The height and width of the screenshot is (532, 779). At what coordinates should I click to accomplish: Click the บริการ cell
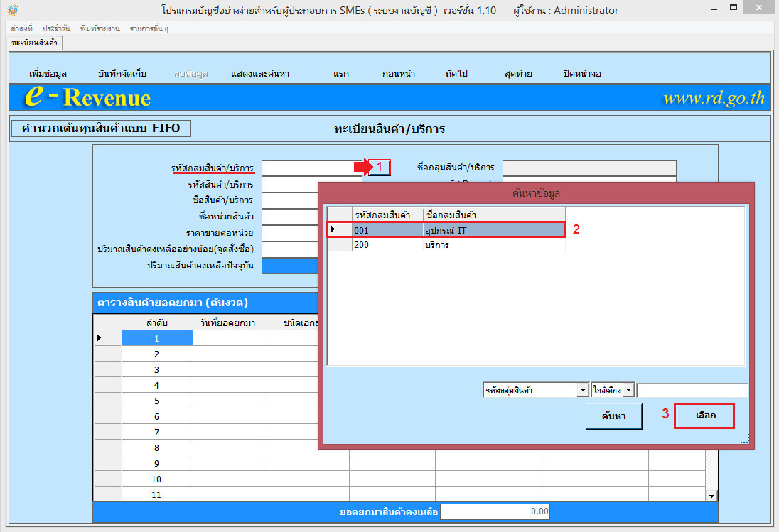coord(494,244)
